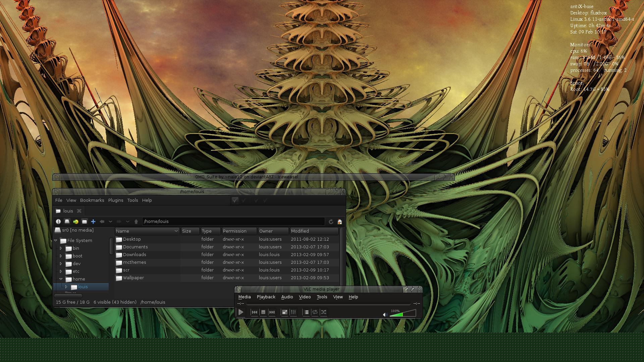Mute VLC with speaker icon

point(385,314)
